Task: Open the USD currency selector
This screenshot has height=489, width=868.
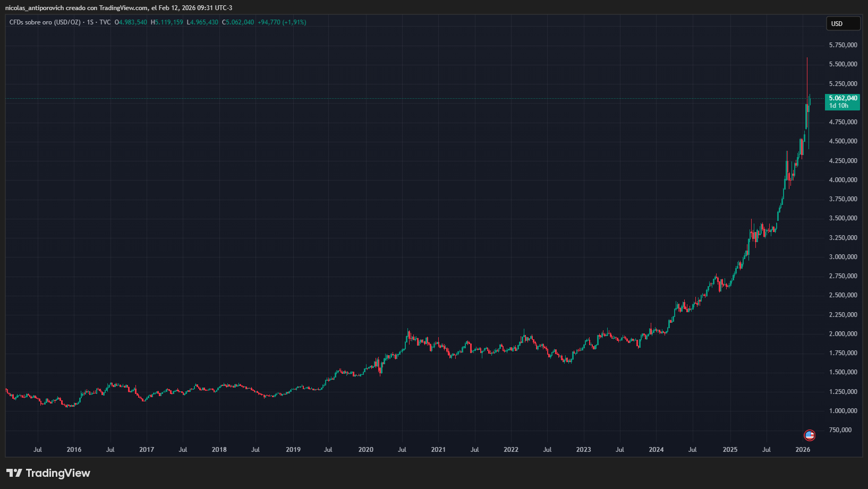Action: pyautogui.click(x=843, y=24)
